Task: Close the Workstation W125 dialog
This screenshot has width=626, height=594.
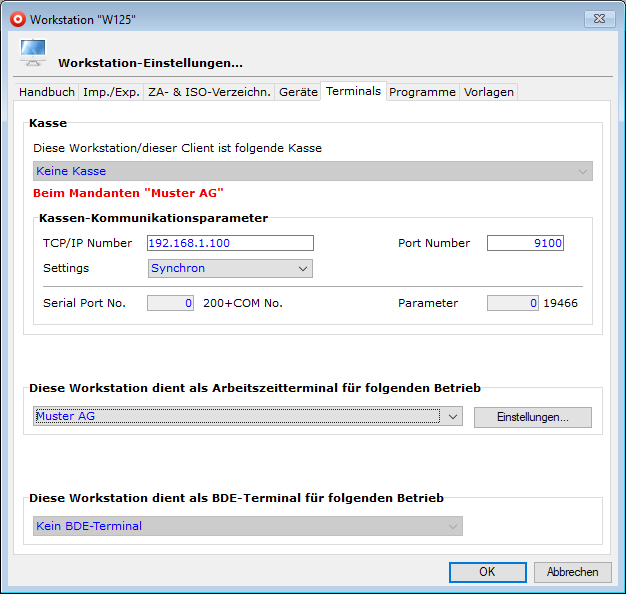Action: (598, 18)
